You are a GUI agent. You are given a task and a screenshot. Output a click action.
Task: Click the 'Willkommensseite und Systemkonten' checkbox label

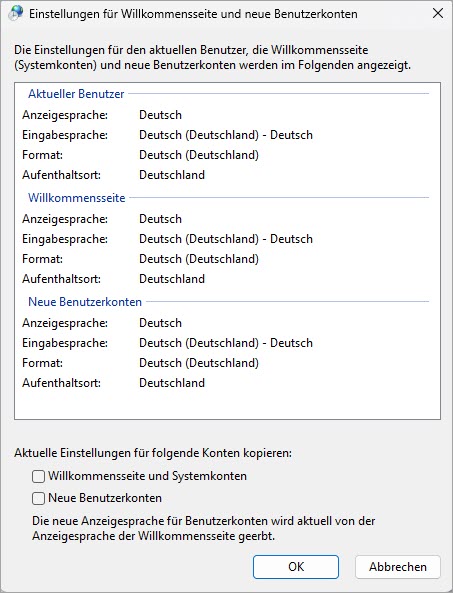147,476
